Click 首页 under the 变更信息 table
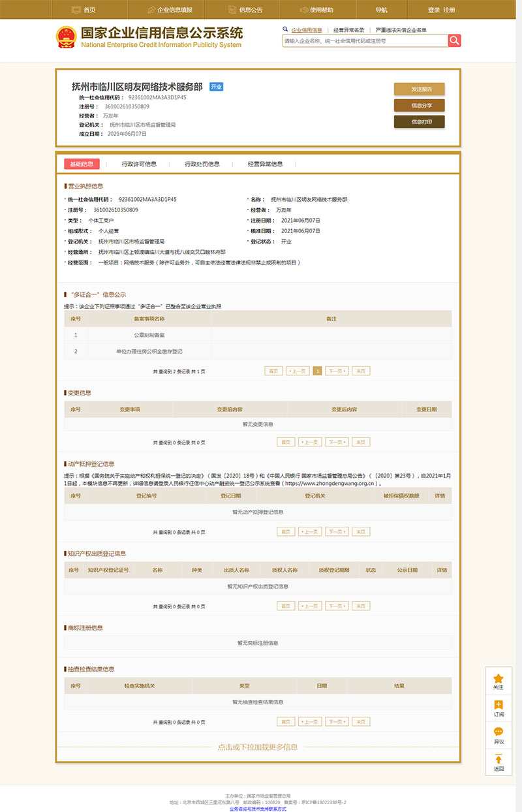The width and height of the screenshot is (522, 812). (286, 442)
